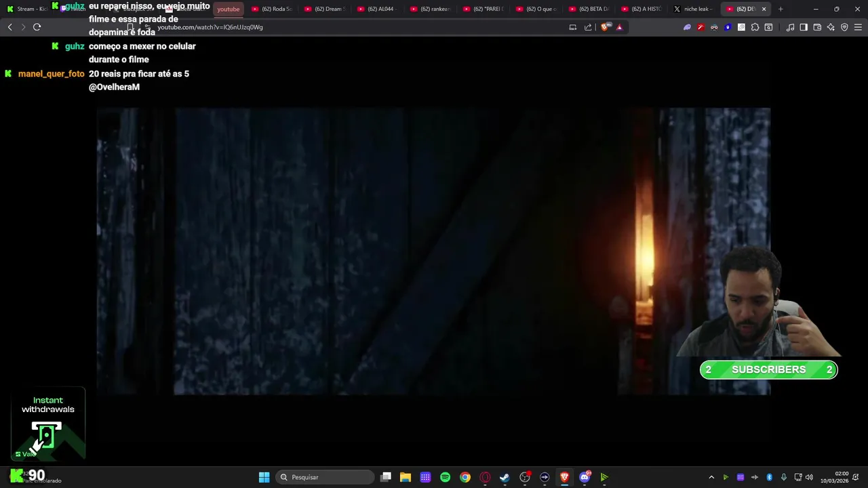Go back with the browser back arrow
Screen dimensions: 868x488
coord(9,27)
